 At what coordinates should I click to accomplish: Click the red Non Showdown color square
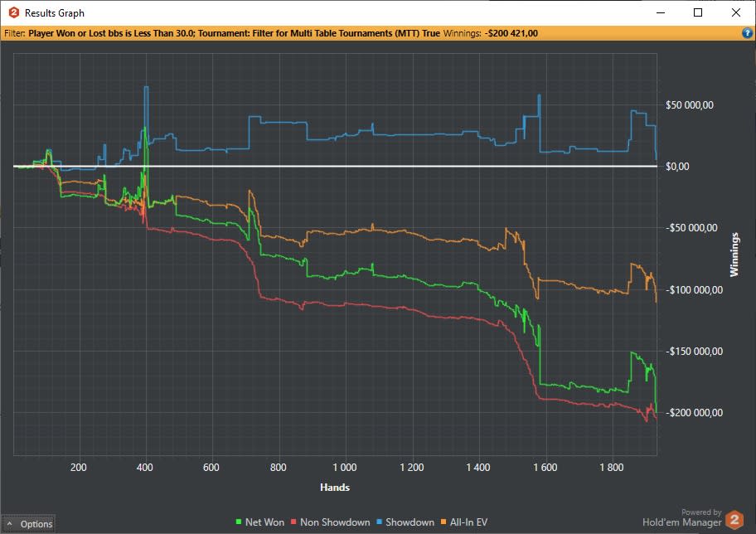(x=293, y=522)
